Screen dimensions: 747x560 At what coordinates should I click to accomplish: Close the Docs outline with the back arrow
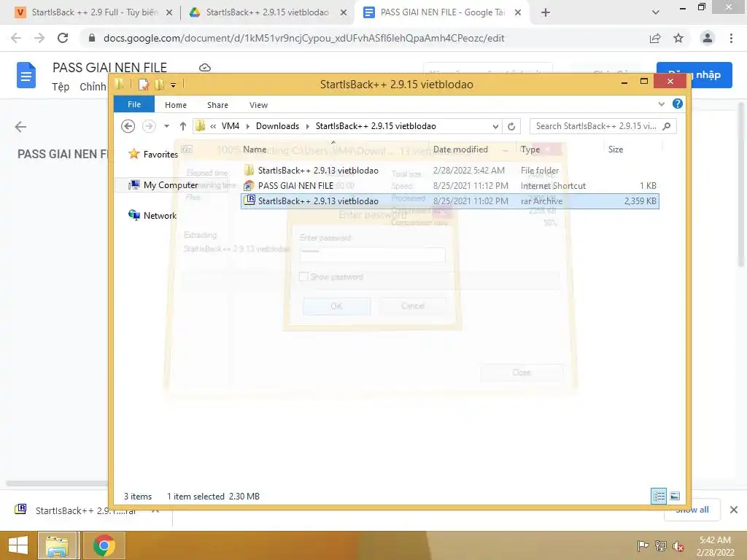coord(20,127)
